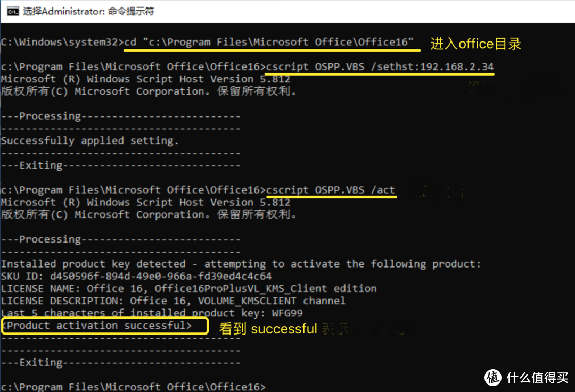Click the second 'Windows Script Host Version 5.812' line
Viewport: 575px width, 392px height.
[x=145, y=202]
